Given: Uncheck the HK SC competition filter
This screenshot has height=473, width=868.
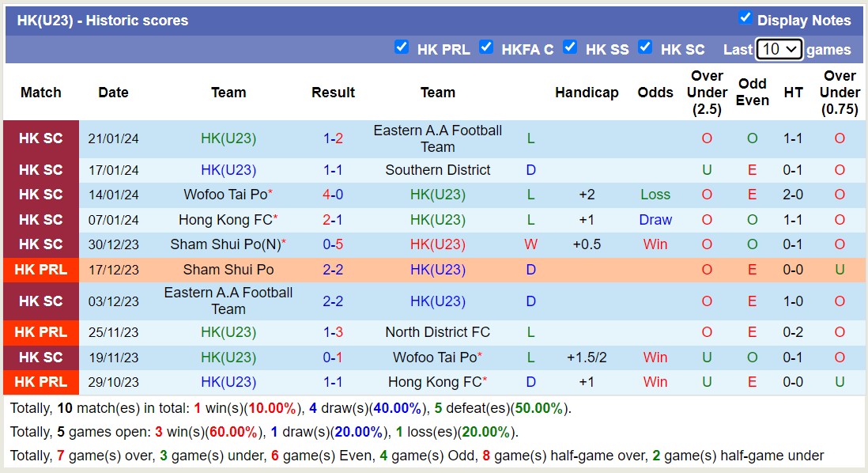Looking at the screenshot, I should click(645, 47).
